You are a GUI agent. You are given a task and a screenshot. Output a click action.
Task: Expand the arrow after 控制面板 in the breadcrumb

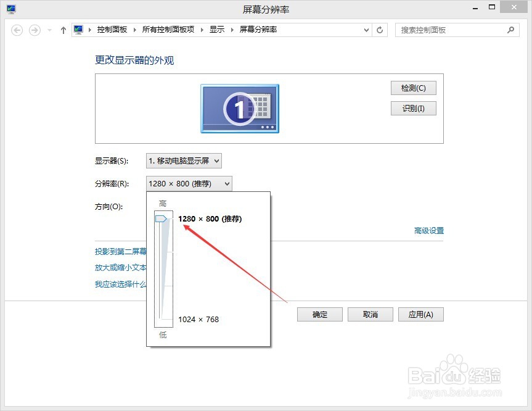135,30
